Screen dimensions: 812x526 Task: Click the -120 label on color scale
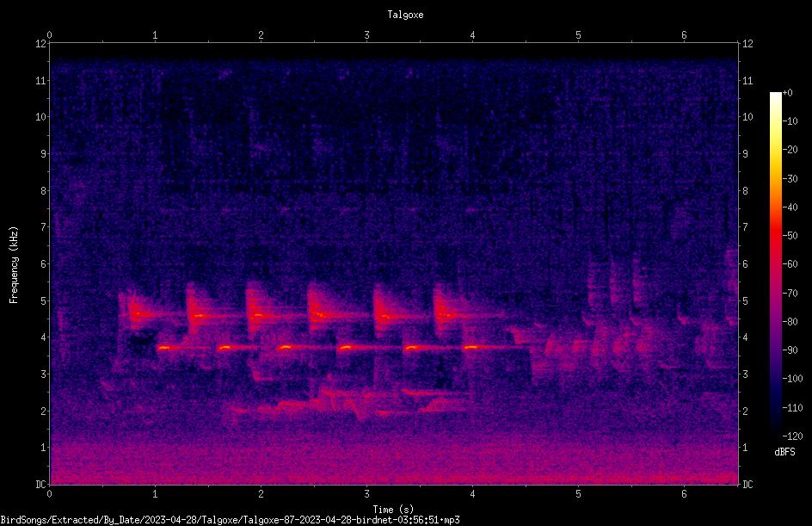tap(792, 436)
